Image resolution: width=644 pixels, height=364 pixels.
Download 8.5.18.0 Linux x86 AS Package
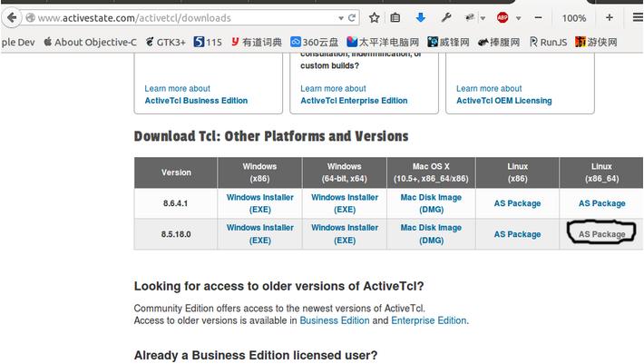[517, 234]
